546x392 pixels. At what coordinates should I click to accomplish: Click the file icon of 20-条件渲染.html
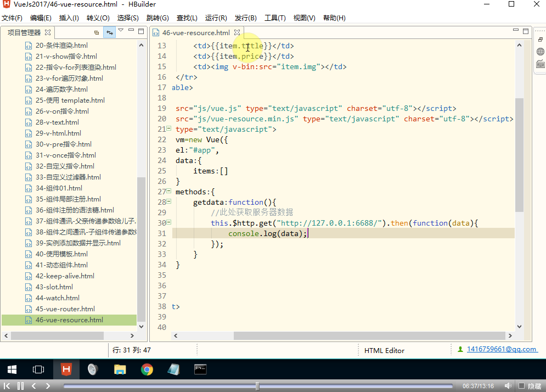click(29, 46)
